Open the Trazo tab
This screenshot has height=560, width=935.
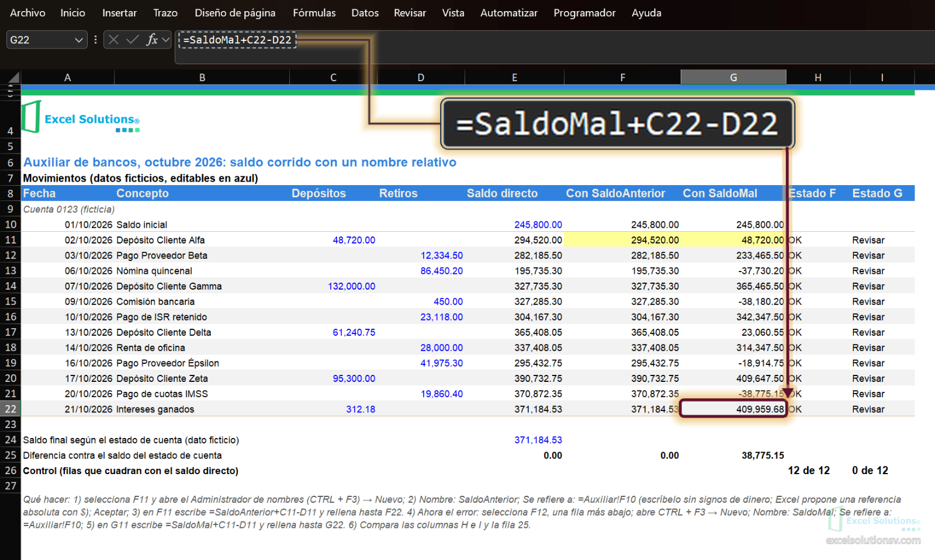tap(165, 13)
